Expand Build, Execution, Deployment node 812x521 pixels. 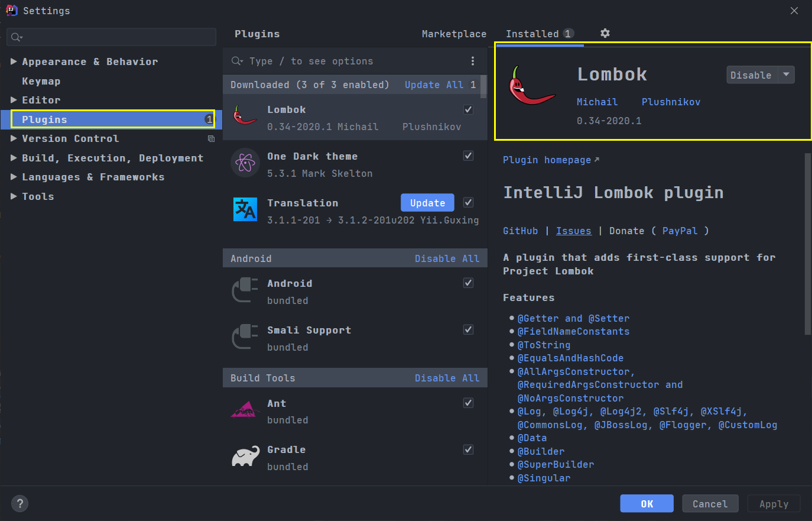coord(14,158)
